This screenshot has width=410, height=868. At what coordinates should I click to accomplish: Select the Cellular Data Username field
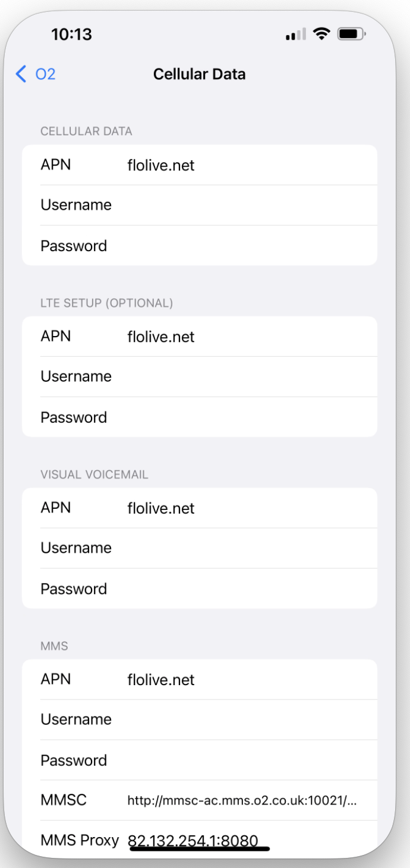[x=238, y=205]
